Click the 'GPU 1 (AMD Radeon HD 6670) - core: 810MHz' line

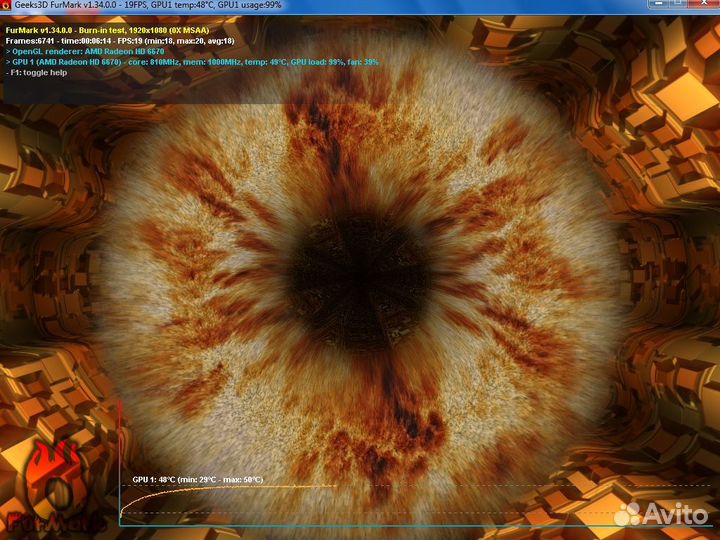(192, 62)
